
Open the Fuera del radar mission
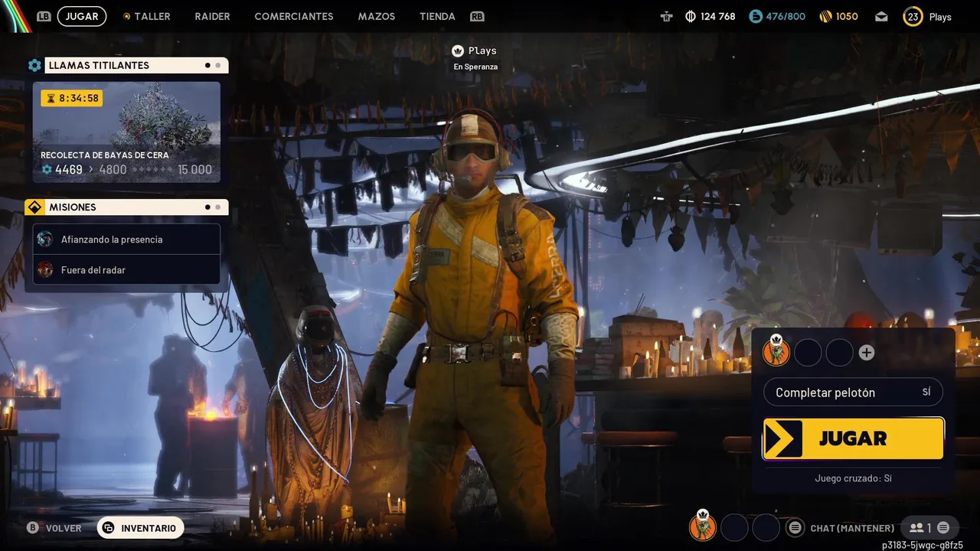coord(126,270)
